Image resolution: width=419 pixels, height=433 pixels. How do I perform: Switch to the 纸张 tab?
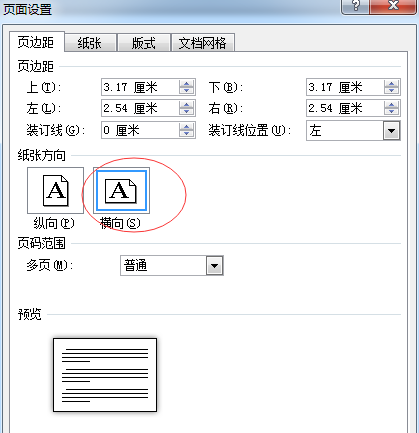click(x=90, y=43)
